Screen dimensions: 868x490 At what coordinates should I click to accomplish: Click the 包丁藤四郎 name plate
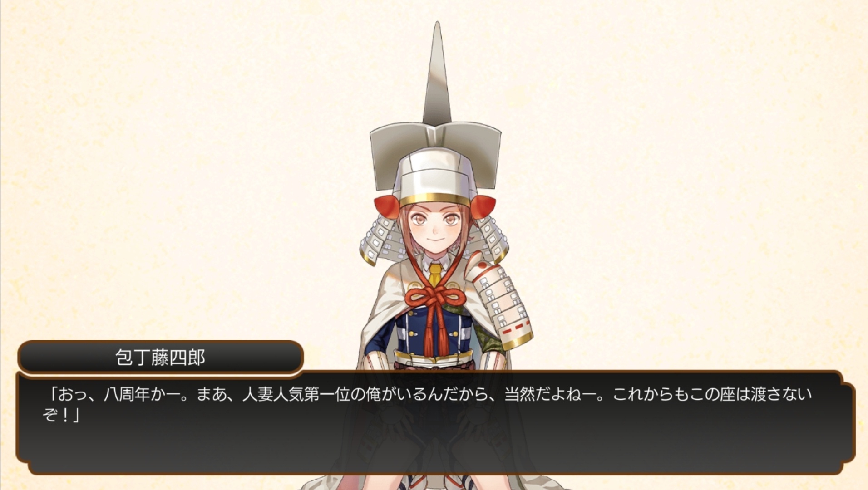click(x=160, y=357)
